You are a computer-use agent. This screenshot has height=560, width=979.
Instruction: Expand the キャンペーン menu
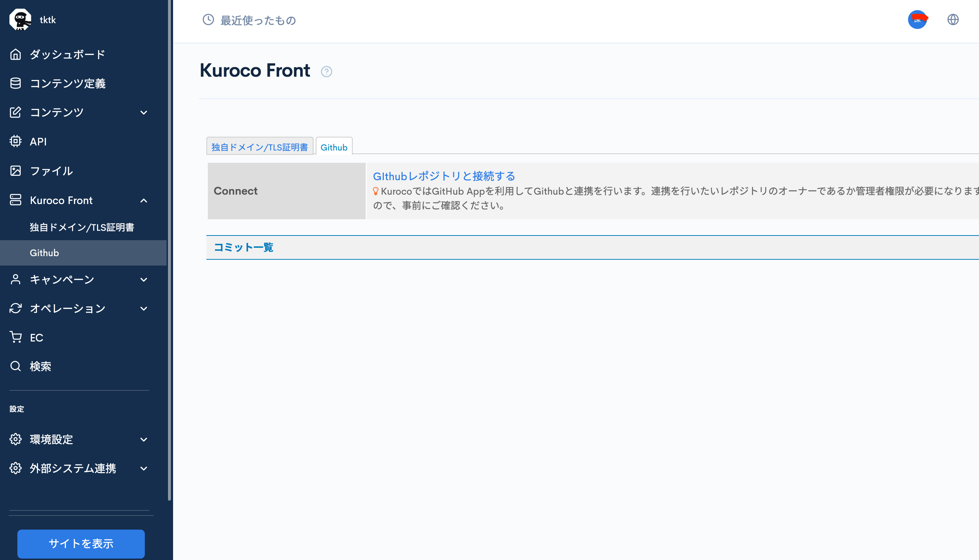143,280
